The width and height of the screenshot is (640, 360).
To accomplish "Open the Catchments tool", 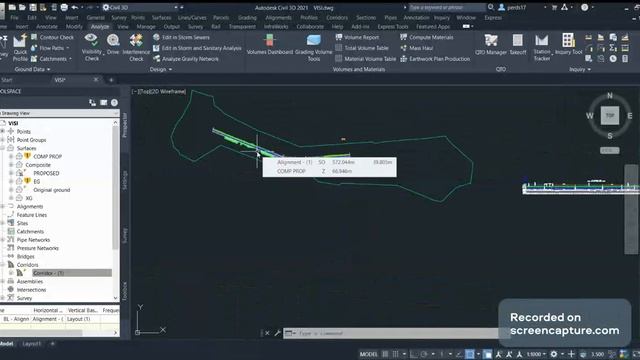I will click(x=51, y=59).
